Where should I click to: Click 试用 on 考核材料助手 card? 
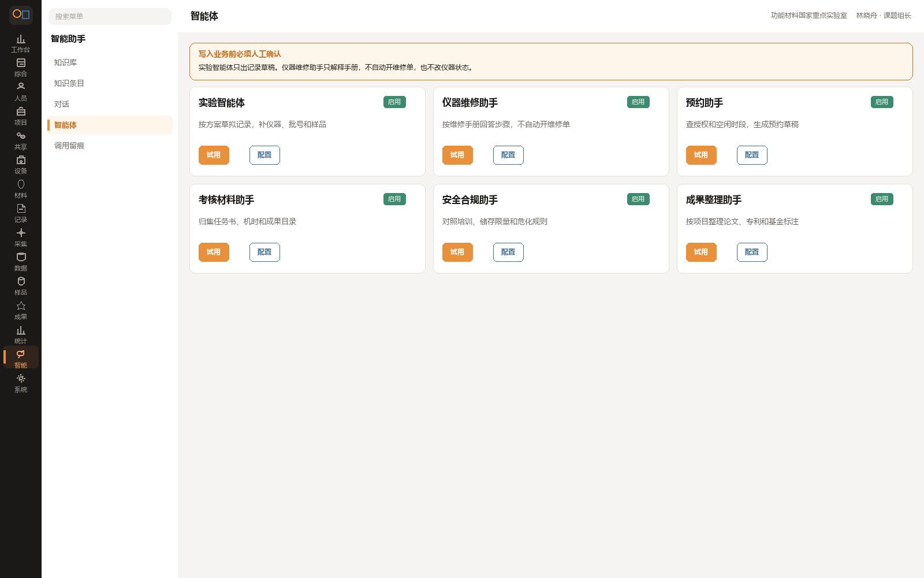point(214,252)
